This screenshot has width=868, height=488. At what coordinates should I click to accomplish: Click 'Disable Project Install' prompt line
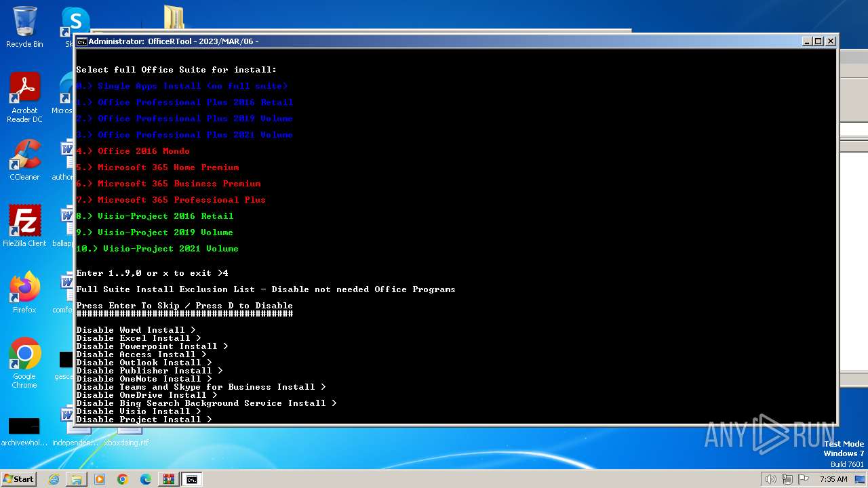(144, 420)
